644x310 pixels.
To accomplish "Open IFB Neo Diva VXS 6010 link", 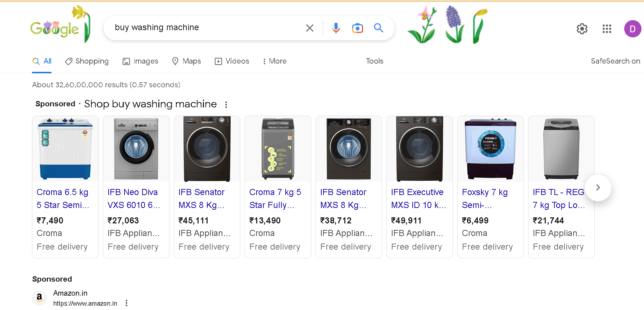I will click(x=134, y=199).
